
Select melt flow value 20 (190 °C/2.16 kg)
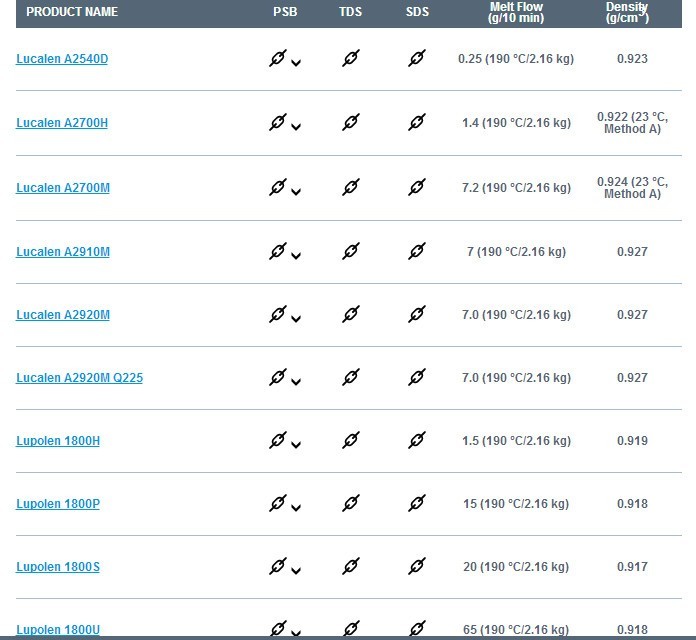pyautogui.click(x=516, y=567)
